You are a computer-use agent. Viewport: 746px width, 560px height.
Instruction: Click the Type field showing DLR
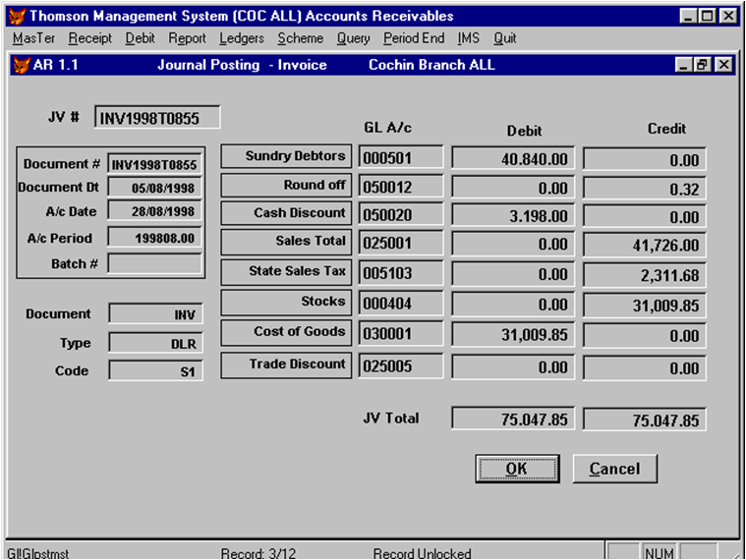pyautogui.click(x=155, y=342)
